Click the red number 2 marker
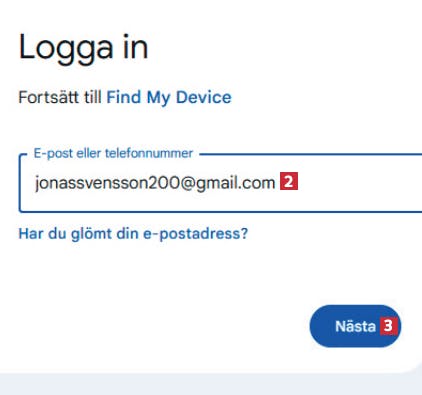Image resolution: width=422 pixels, height=395 pixels. pyautogui.click(x=289, y=182)
